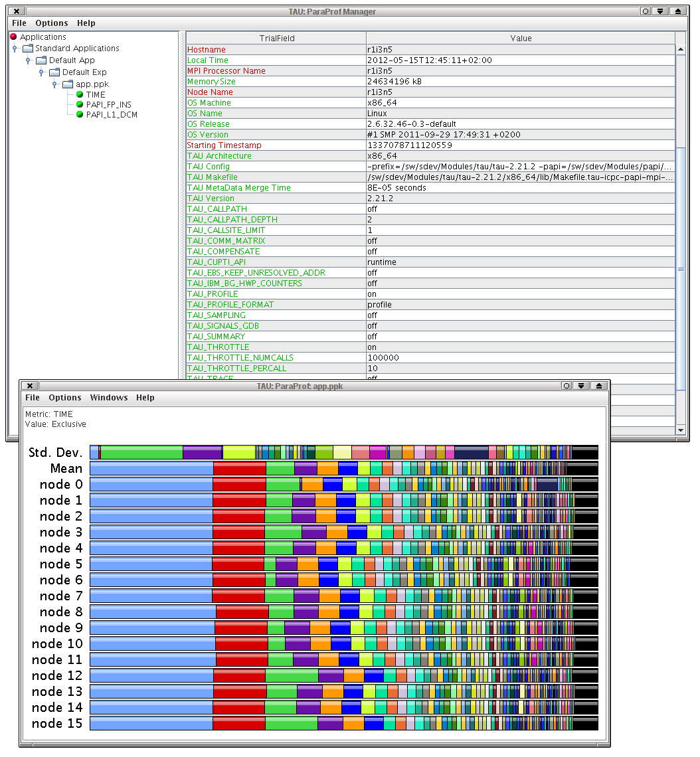Click the TAU_PROFILE_FORMAT value profile

tap(379, 305)
